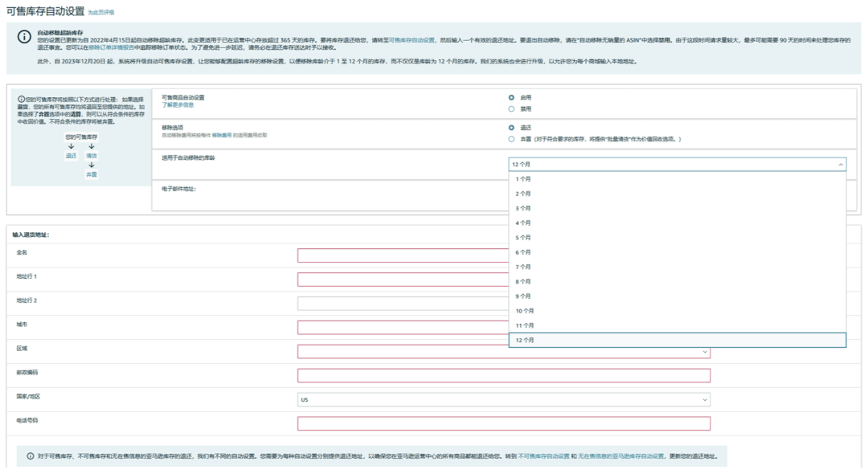Select the 禁用 radio button
The height and width of the screenshot is (474, 868).
point(511,108)
